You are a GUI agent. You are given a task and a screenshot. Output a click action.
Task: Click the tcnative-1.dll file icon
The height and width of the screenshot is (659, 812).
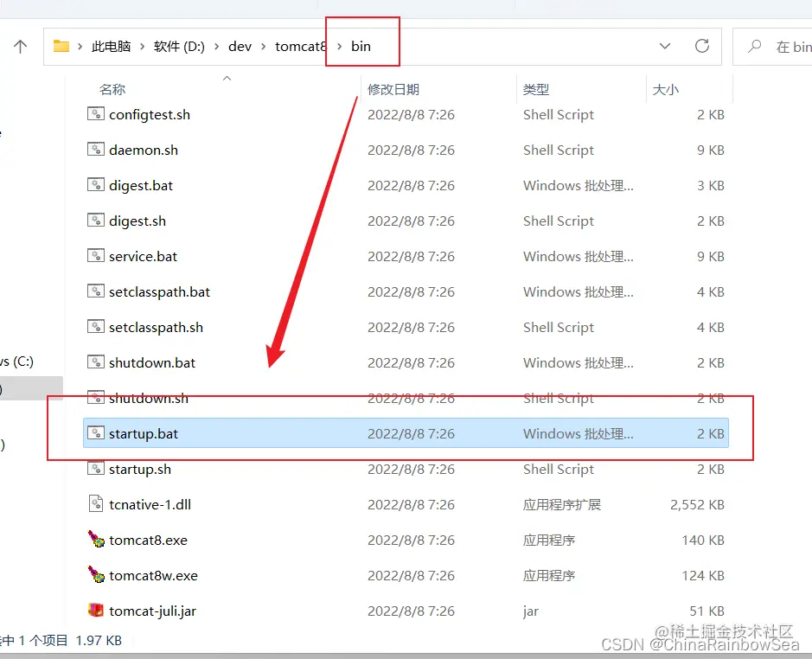click(95, 504)
